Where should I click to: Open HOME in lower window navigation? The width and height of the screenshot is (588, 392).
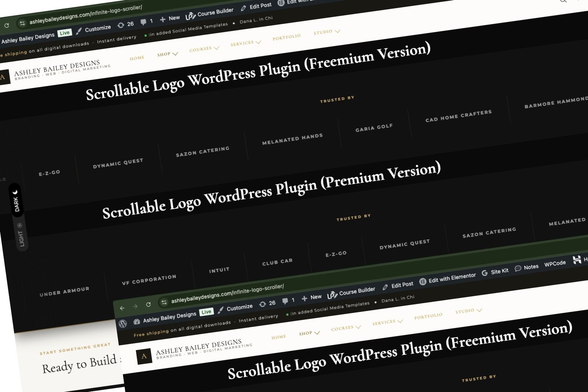279,337
